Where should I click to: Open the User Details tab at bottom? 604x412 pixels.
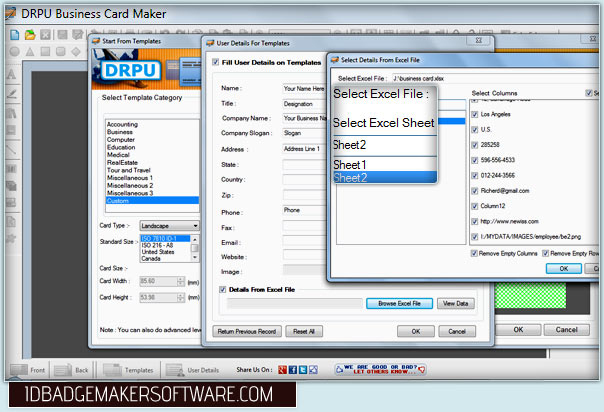[x=193, y=370]
